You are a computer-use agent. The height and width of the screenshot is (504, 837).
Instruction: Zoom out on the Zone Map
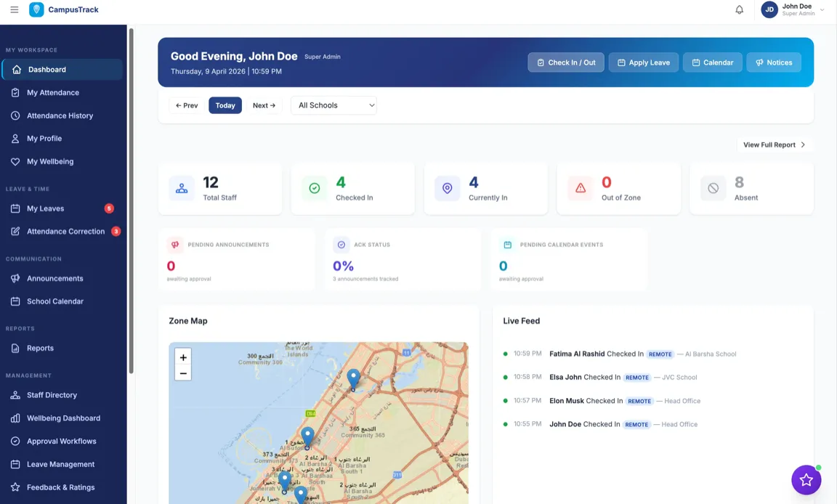pyautogui.click(x=183, y=373)
